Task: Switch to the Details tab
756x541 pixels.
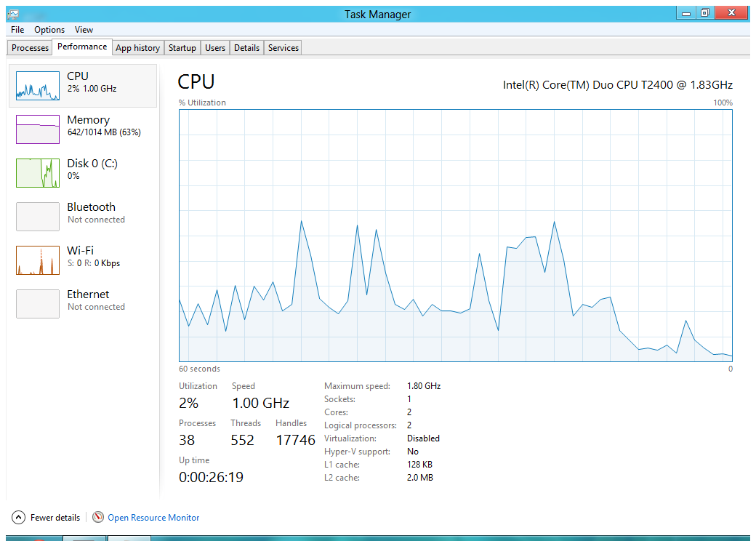Action: tap(246, 48)
